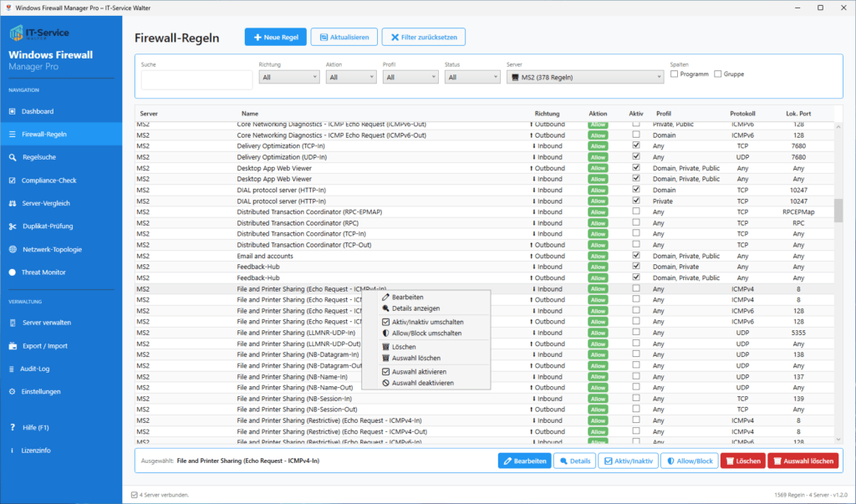856x504 pixels.
Task: Select Auswahl löschen in the context menu
Action: click(415, 359)
